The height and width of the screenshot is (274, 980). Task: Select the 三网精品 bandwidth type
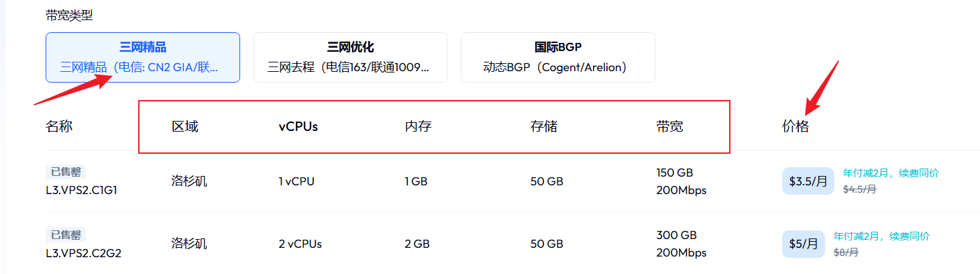[142, 57]
